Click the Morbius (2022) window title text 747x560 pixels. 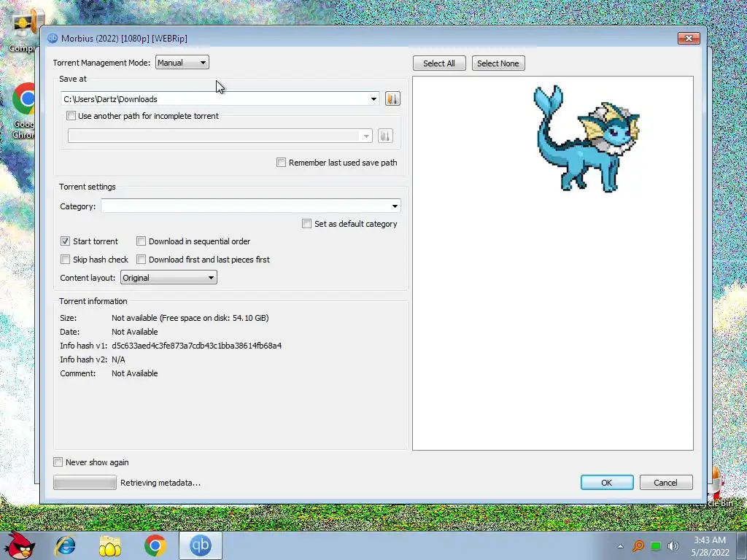[124, 38]
